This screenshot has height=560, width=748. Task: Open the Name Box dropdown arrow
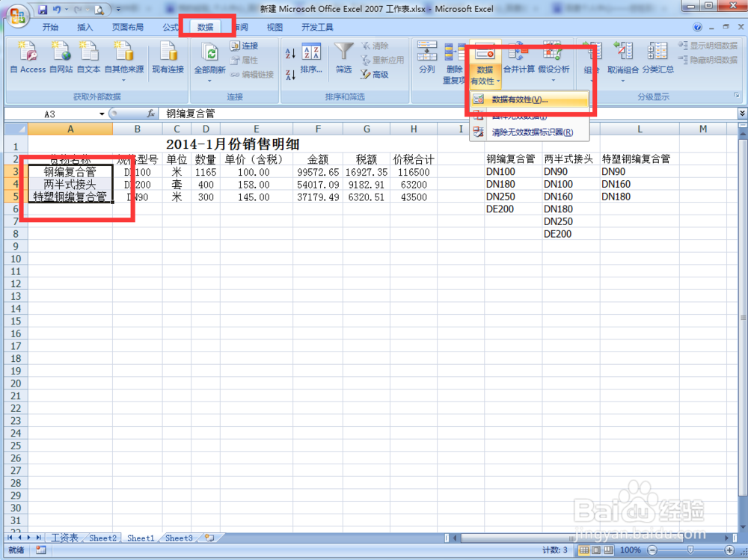[102, 114]
